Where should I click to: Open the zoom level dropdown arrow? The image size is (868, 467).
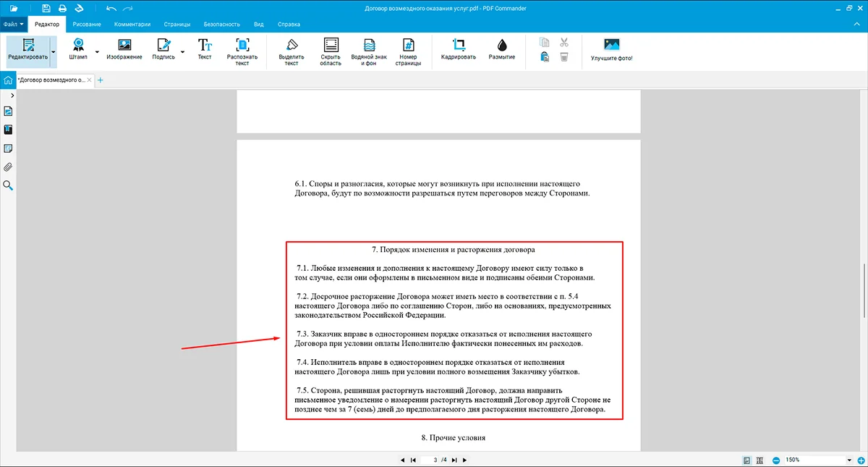[849, 460]
